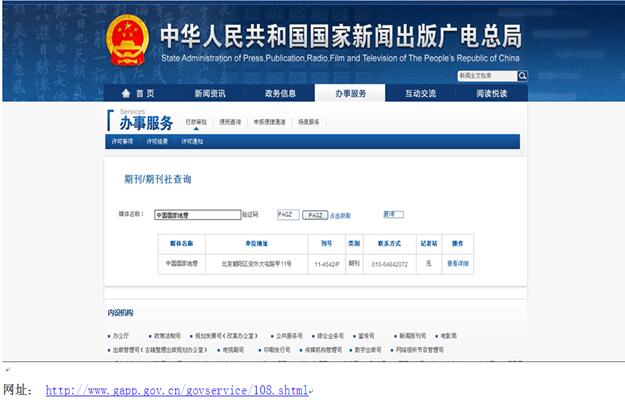Open the 办公厅 department link
This screenshot has width=625, height=402.
tap(121, 336)
